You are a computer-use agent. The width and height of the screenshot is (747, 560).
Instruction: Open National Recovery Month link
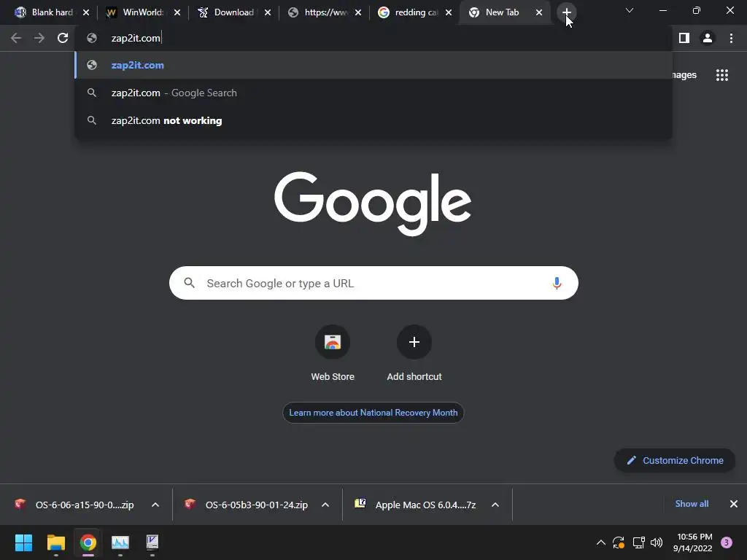[373, 413]
